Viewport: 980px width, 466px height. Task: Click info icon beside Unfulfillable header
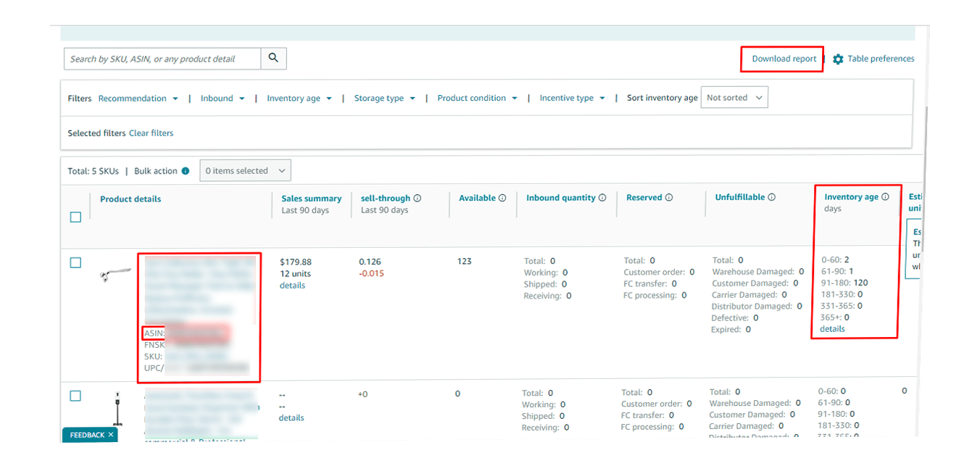pyautogui.click(x=772, y=197)
